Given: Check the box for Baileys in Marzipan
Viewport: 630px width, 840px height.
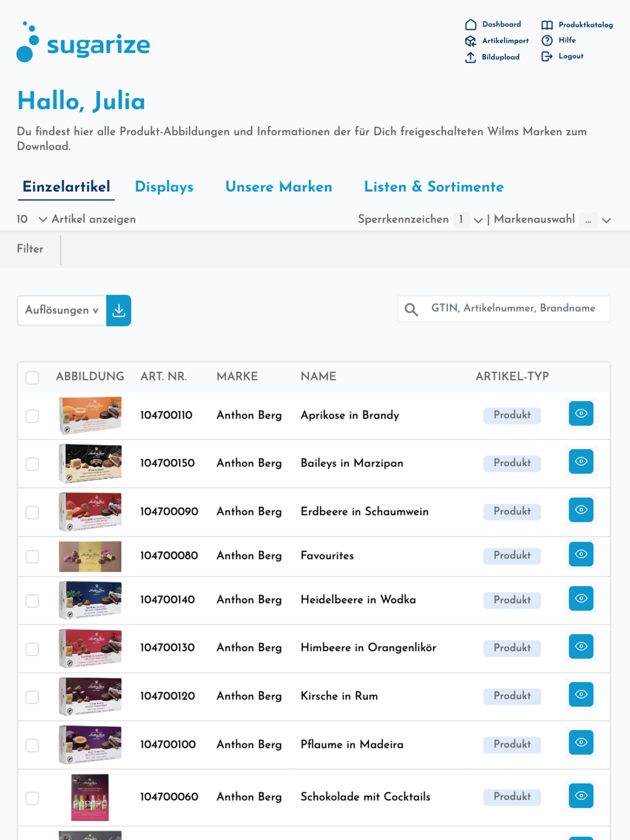Looking at the screenshot, I should point(32,464).
